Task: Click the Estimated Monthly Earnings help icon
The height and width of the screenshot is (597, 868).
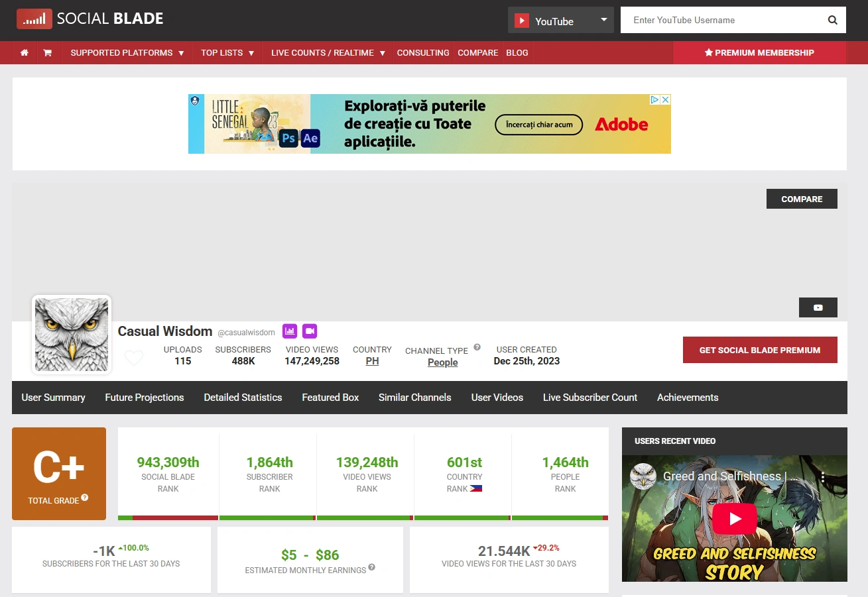Action: click(372, 567)
